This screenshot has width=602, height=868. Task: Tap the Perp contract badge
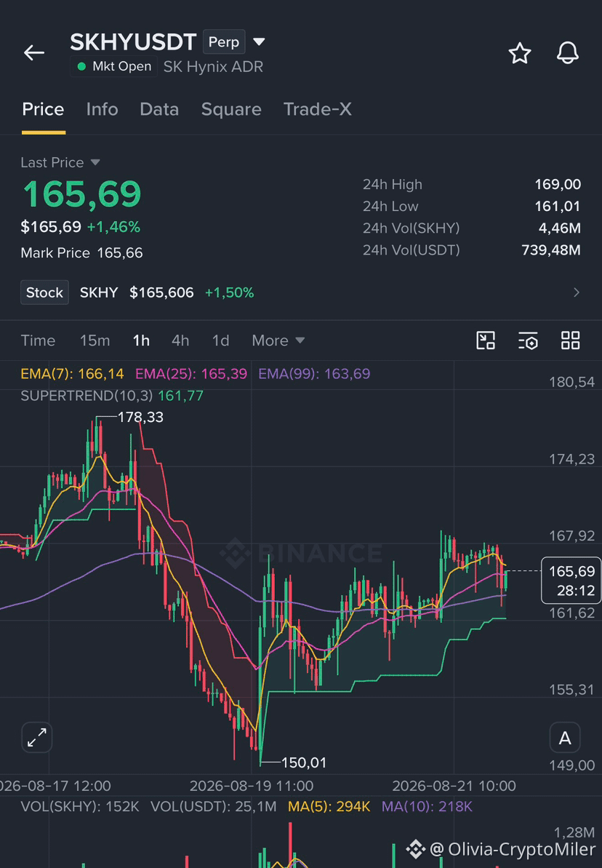223,42
